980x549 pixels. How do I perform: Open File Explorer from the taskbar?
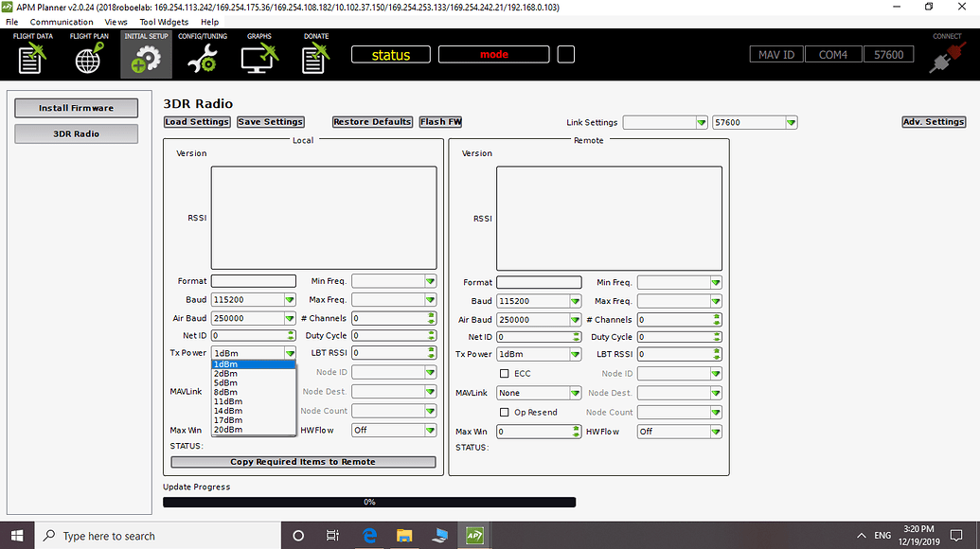click(x=404, y=536)
